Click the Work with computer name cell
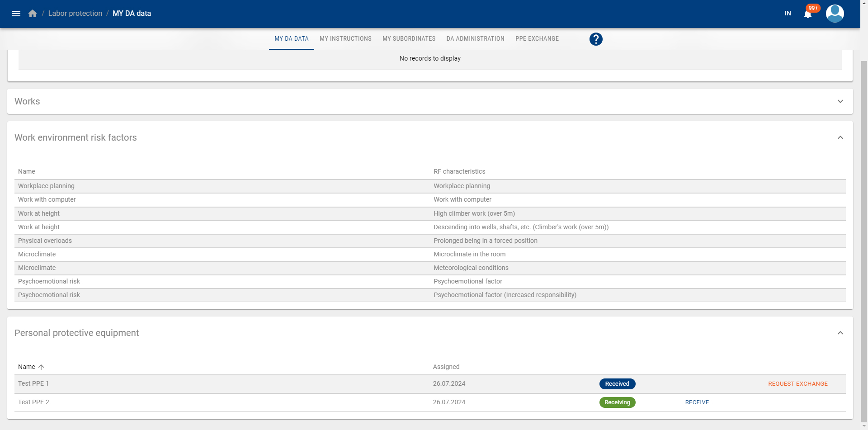The image size is (868, 430). 47,200
